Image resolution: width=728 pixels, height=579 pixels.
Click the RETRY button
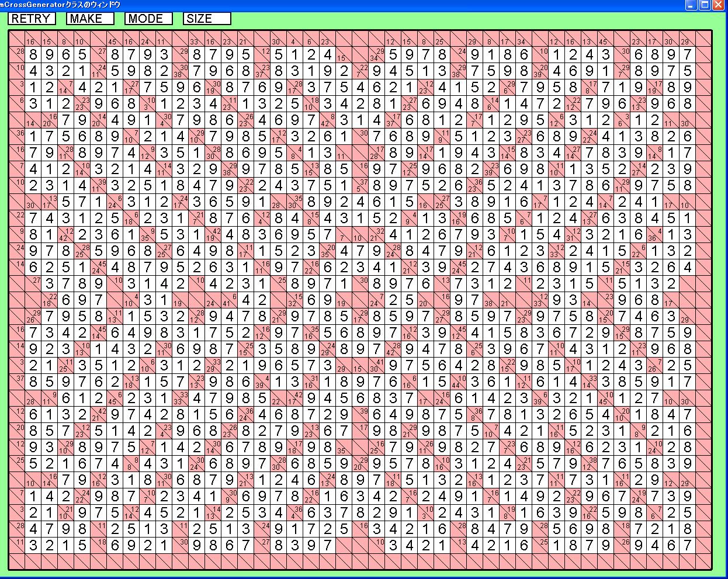point(32,19)
